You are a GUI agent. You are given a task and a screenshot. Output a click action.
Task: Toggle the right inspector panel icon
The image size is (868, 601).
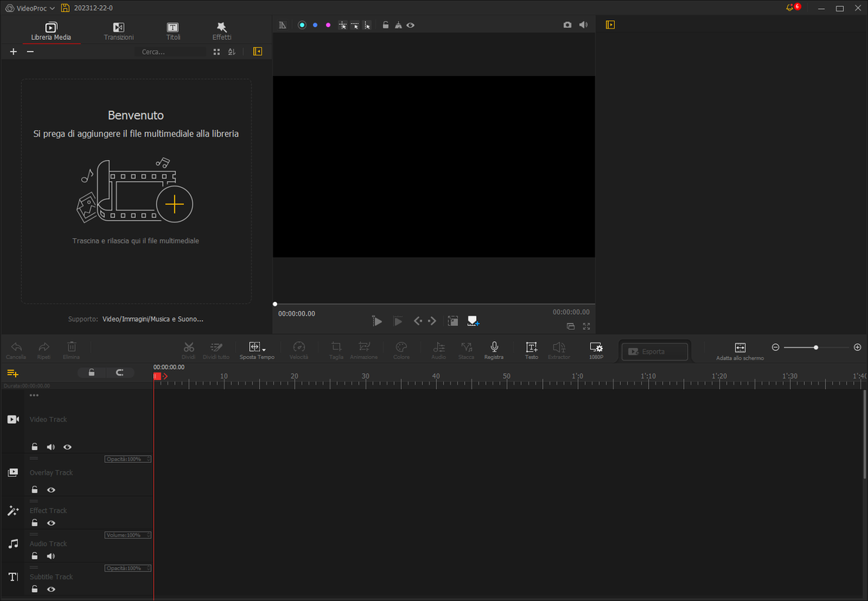610,25
